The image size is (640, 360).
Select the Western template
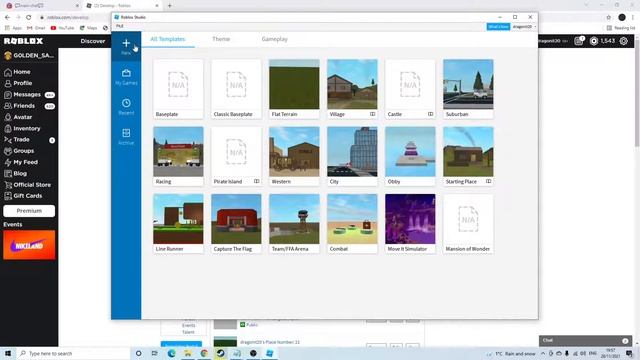(x=294, y=156)
